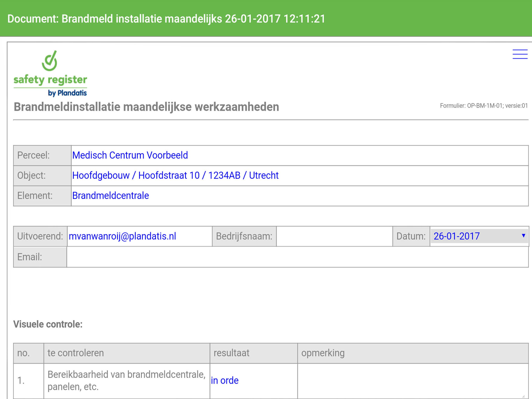Click the Document title in green header

tap(166, 19)
